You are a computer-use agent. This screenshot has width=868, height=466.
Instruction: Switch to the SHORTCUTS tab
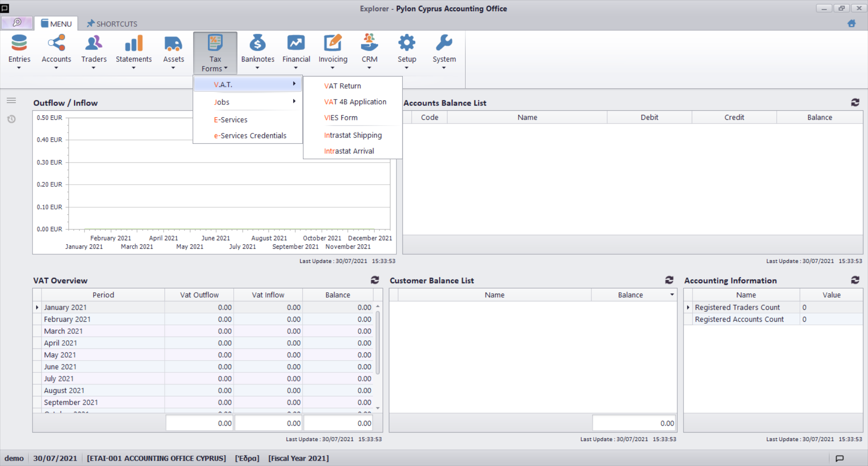[x=112, y=24]
